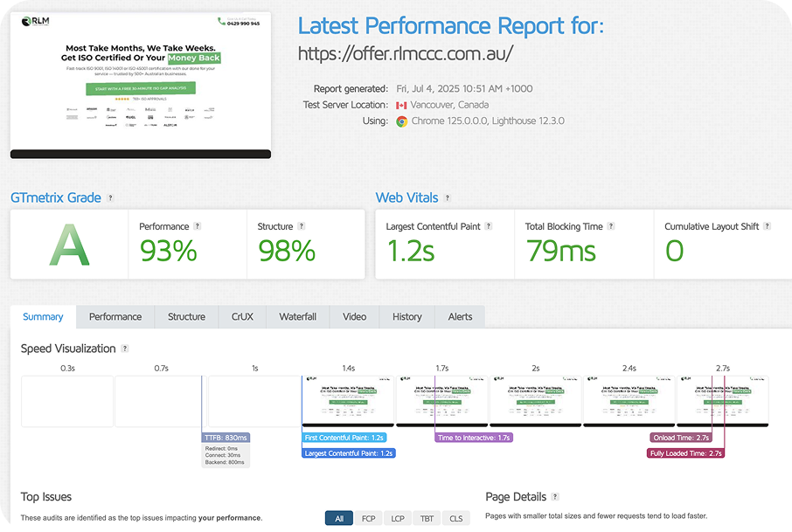Filter top issues by CLS

click(x=455, y=518)
